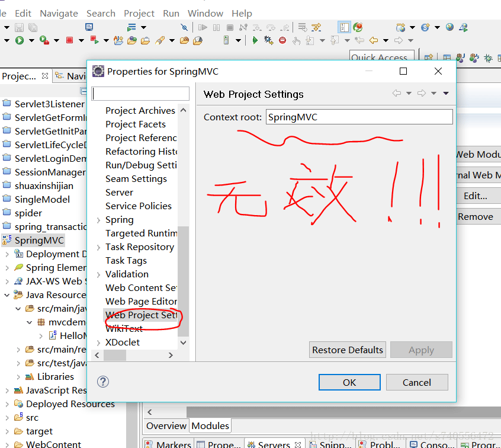Click the search flashlight icon

click(160, 40)
